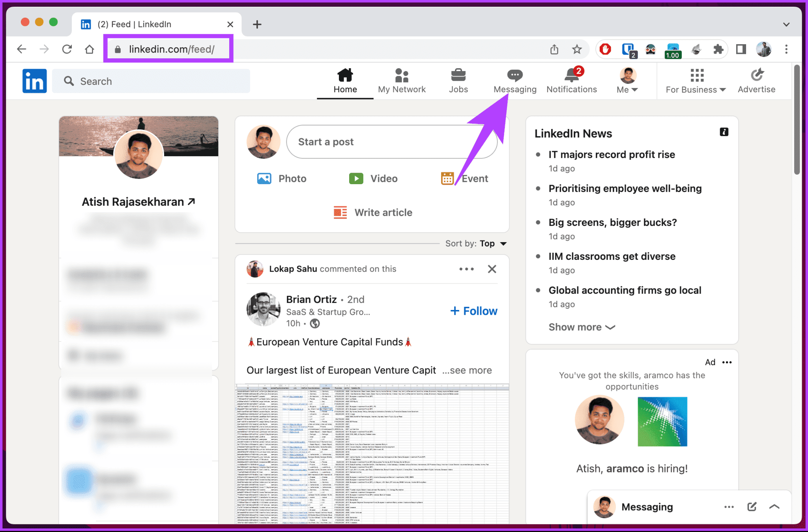Screen dimensions: 808x532
Task: Close the Feed | LinkedIn tab
Action: coord(230,24)
